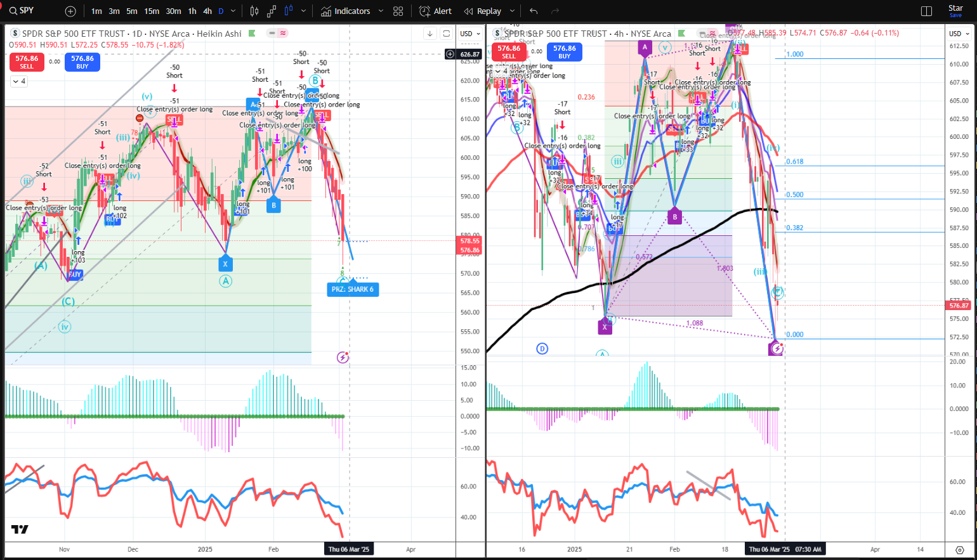Save the layout named Star

pos(955,11)
